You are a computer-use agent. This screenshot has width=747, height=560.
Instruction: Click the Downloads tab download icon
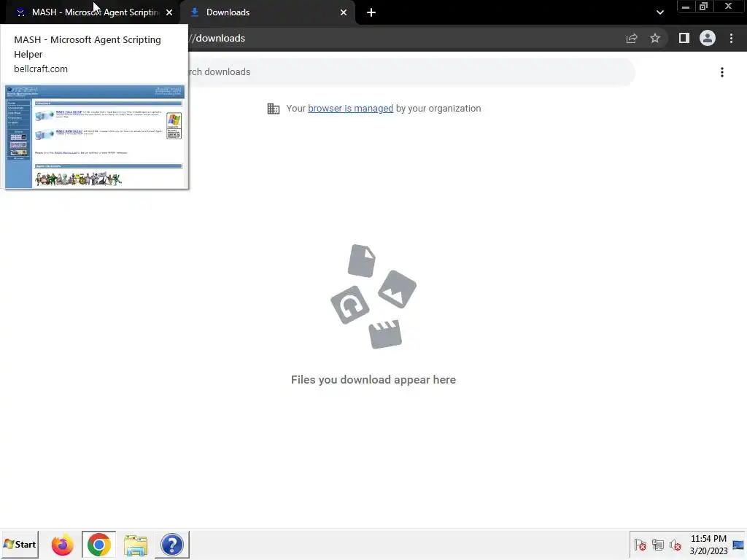194,12
